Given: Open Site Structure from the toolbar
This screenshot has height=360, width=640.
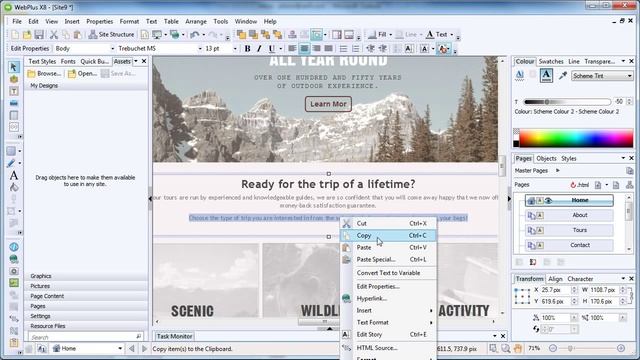Looking at the screenshot, I should (111, 35).
